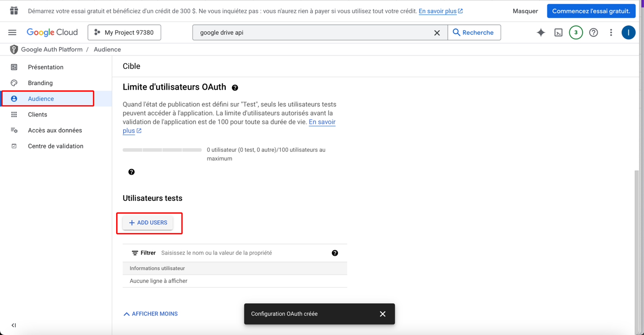Click the user account avatar

(628, 32)
